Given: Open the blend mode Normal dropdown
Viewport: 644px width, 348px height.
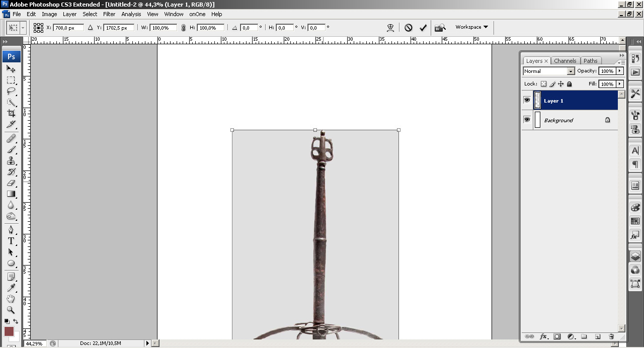Looking at the screenshot, I should click(548, 71).
